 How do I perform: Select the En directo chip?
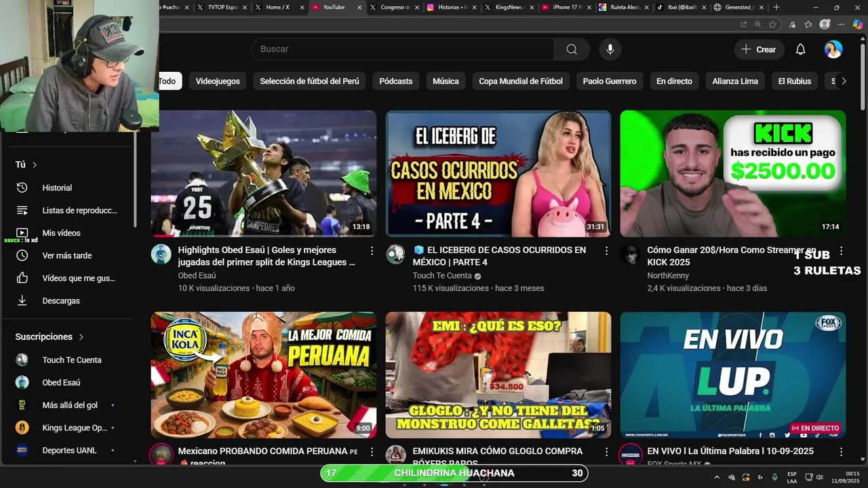[x=674, y=81]
